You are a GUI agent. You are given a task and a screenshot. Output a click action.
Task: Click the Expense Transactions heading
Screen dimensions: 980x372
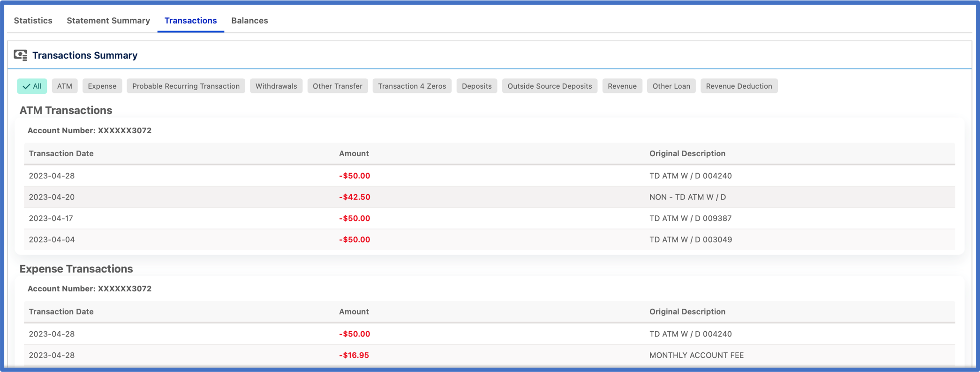76,269
